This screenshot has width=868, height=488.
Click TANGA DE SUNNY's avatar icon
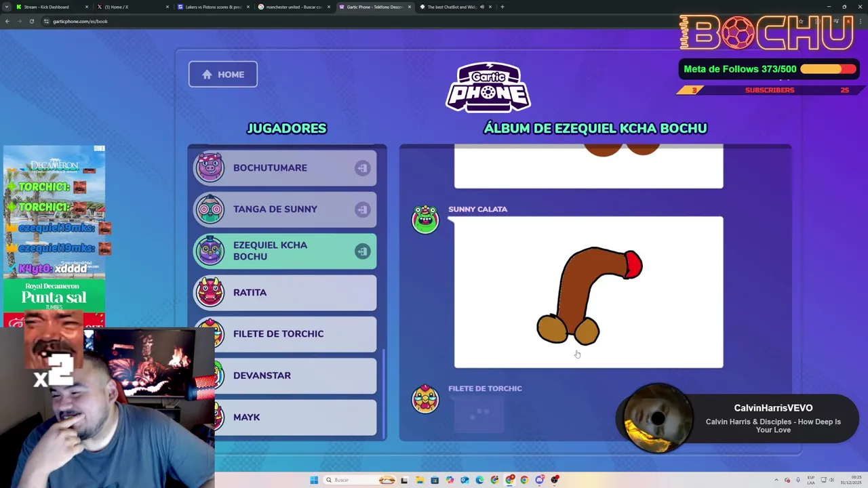[210, 209]
